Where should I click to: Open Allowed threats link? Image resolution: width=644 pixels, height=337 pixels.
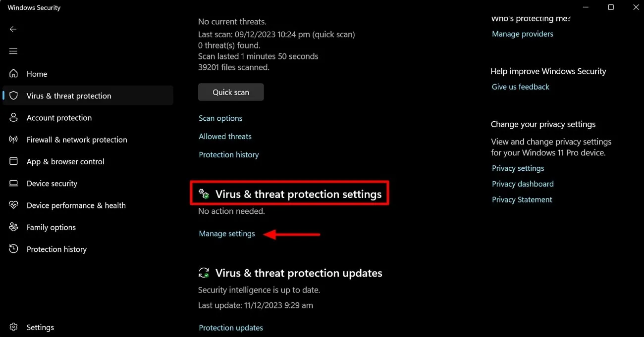[225, 137]
